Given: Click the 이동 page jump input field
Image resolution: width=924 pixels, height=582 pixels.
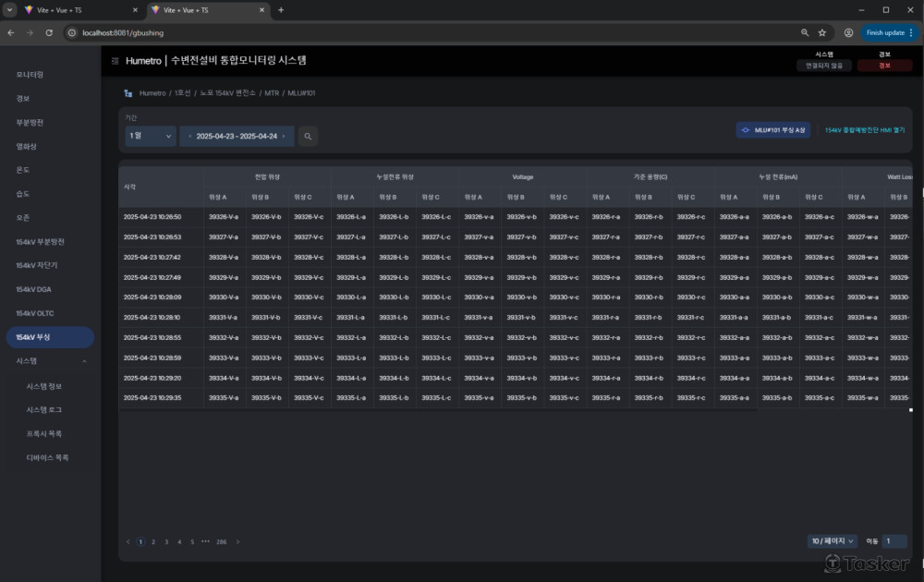Looking at the screenshot, I should pos(894,540).
